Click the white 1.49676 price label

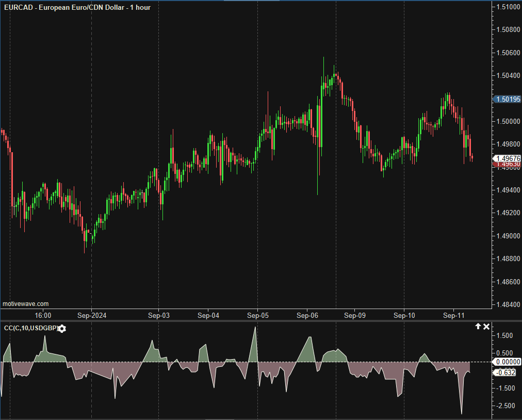507,158
